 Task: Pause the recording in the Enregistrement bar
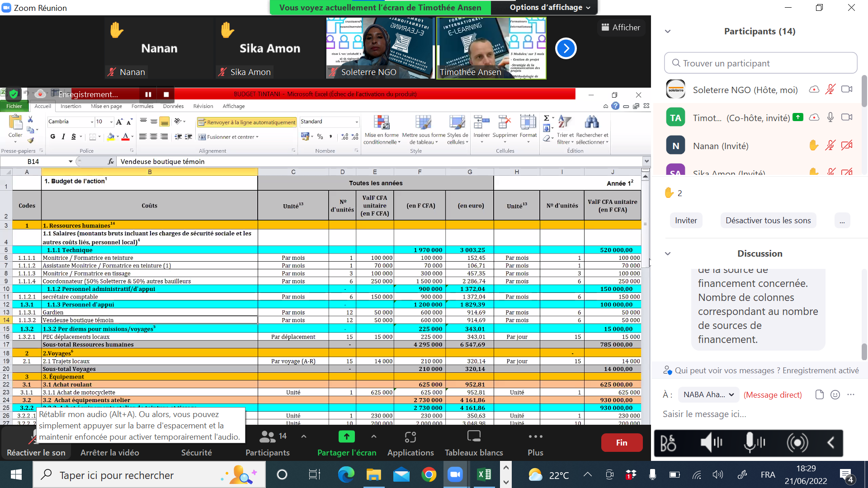pyautogui.click(x=148, y=94)
